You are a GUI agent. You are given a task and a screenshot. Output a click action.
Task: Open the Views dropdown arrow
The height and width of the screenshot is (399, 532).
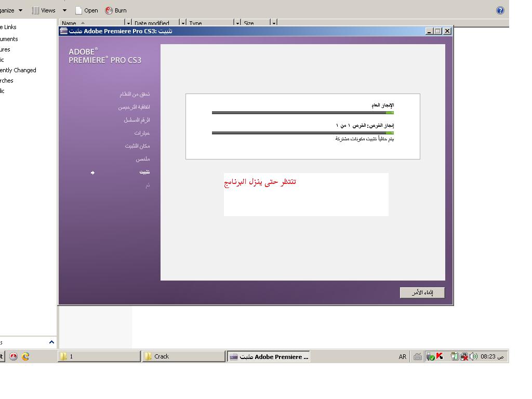pos(64,10)
